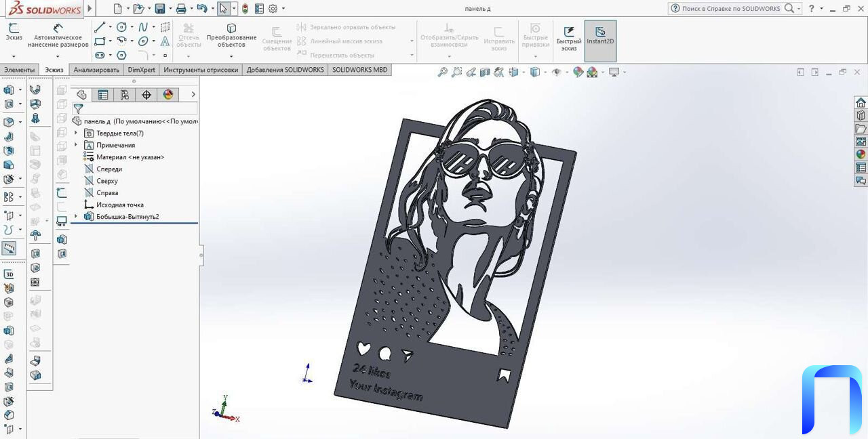This screenshot has width=868, height=439.
Task: Open the Appearances color ball in task pane
Action: [861, 154]
